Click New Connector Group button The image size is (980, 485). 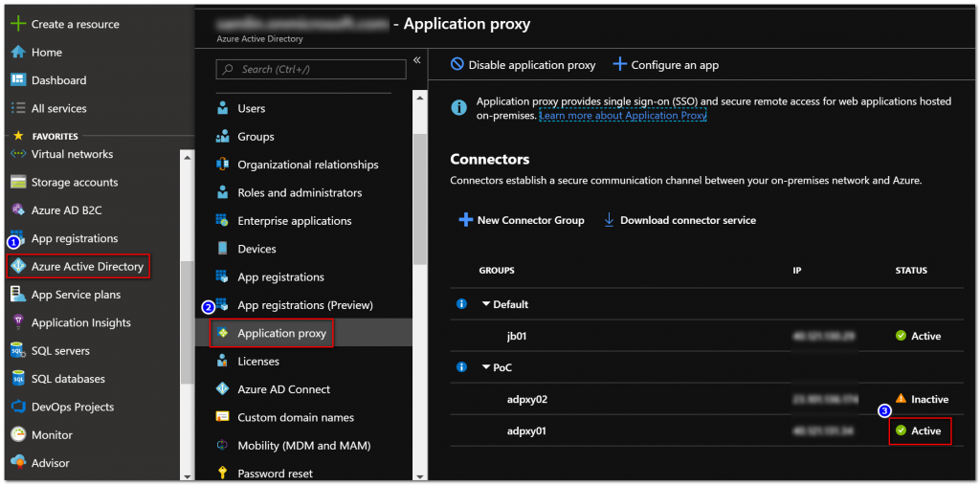pos(522,220)
